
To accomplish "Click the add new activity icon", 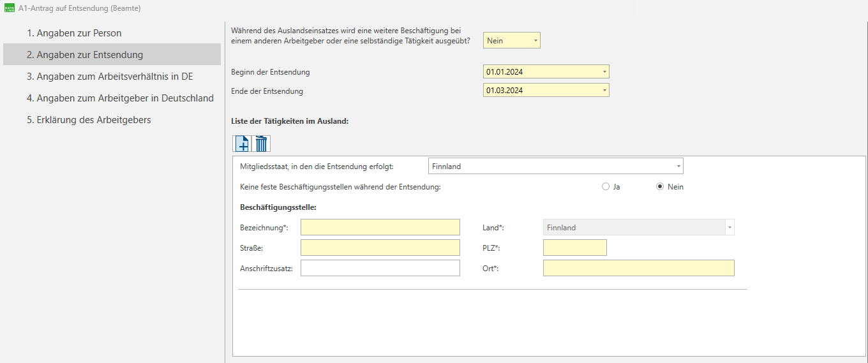I will pyautogui.click(x=243, y=144).
